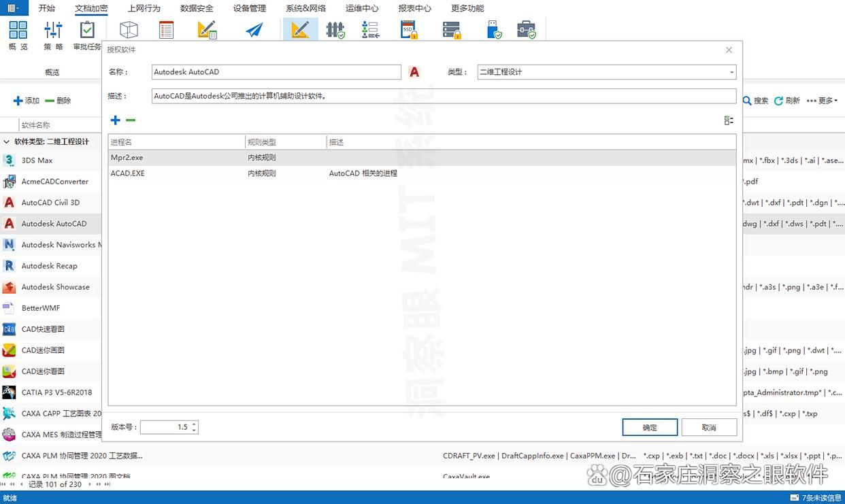Click the 描述 column header in table

click(x=531, y=142)
